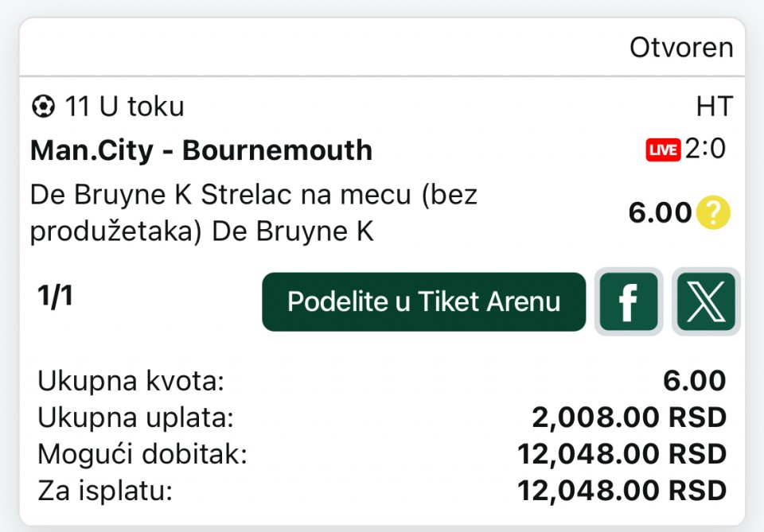Image resolution: width=764 pixels, height=532 pixels.
Task: Click the De Bruyne K Strelac bet description
Action: (x=253, y=212)
